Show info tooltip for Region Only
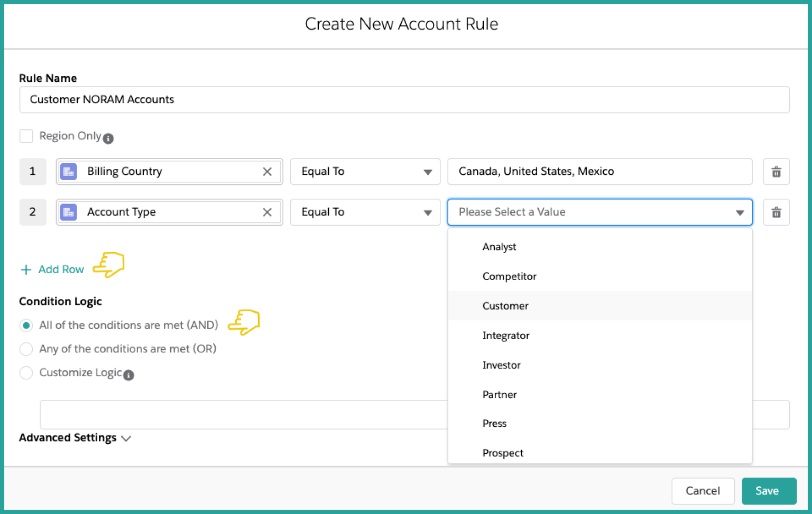Image resolution: width=812 pixels, height=514 pixels. pos(108,138)
